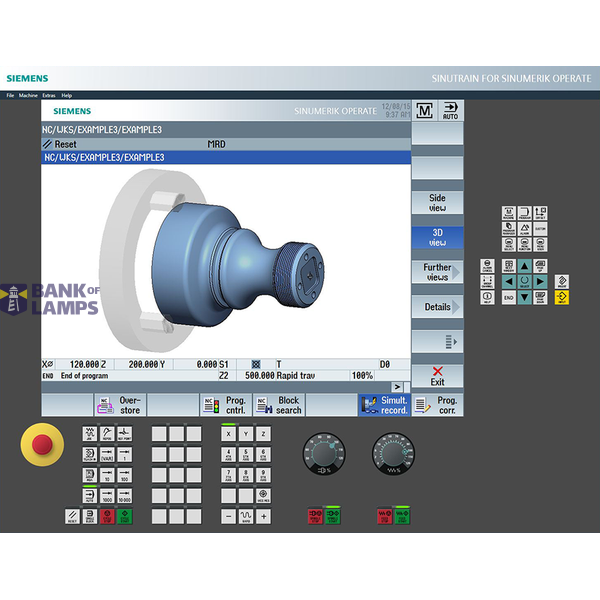Toggle AUTO mode key on machine panel
The image size is (600, 600).
coord(90,496)
